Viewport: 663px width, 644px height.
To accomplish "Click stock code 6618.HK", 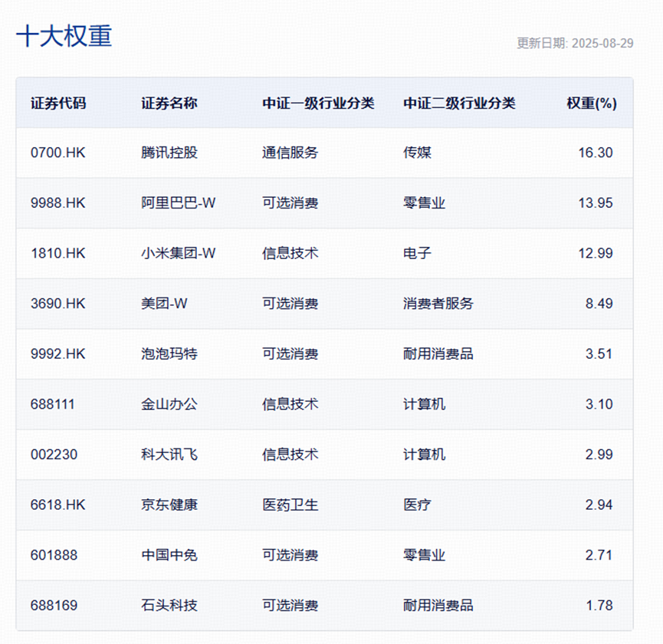I will [58, 505].
